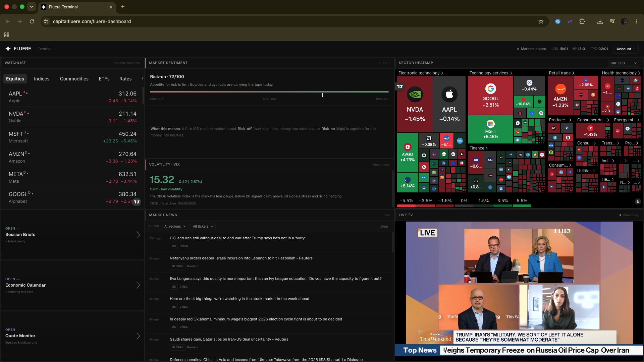
Task: Expand the Energy minerals sector
Action: click(627, 120)
